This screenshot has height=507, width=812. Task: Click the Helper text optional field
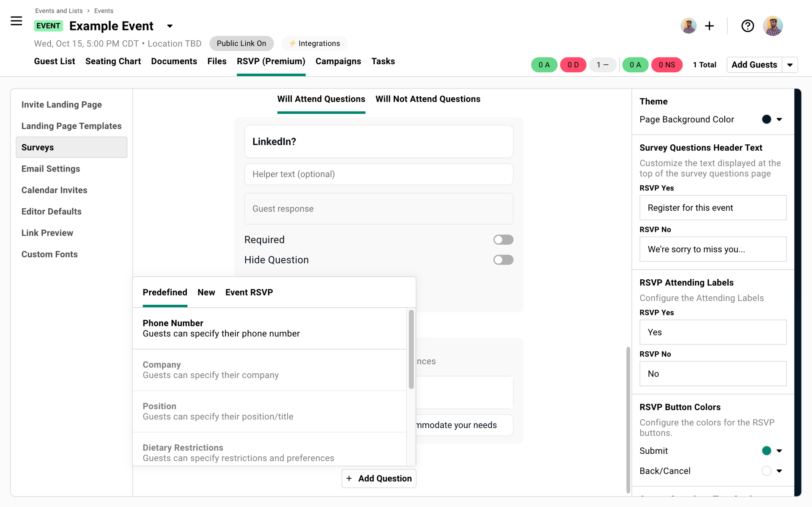click(379, 174)
